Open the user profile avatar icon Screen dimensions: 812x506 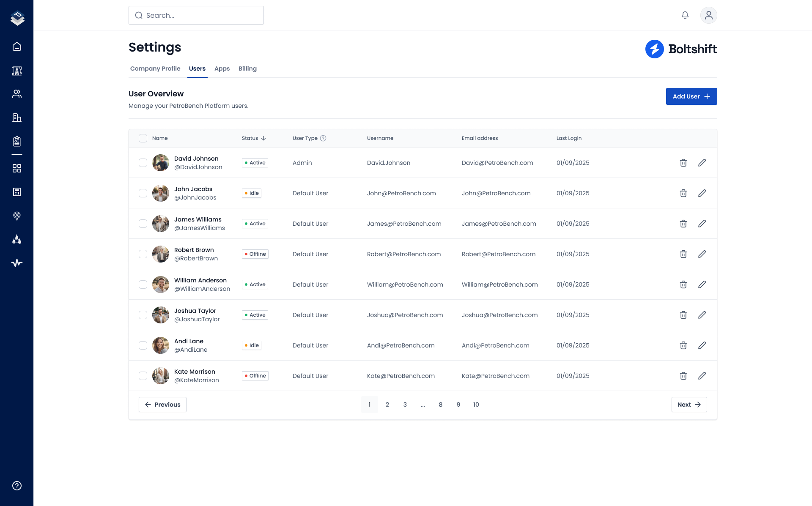(708, 15)
